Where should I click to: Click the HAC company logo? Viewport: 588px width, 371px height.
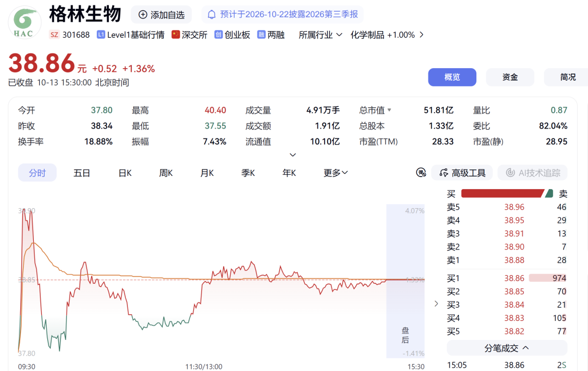pyautogui.click(x=24, y=22)
